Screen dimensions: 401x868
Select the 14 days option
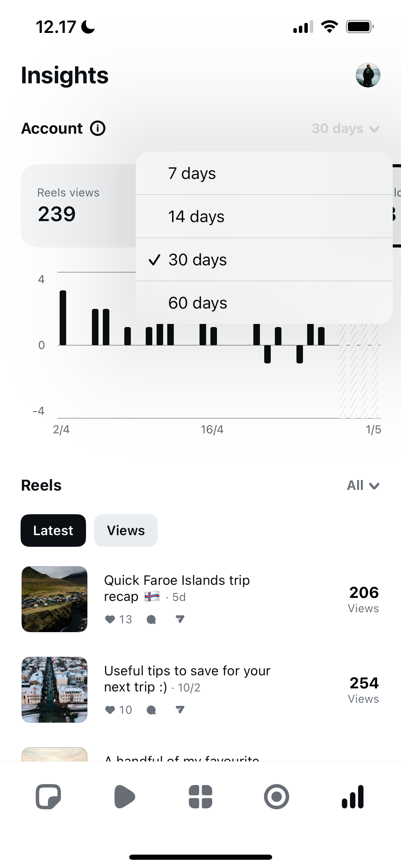click(x=264, y=216)
